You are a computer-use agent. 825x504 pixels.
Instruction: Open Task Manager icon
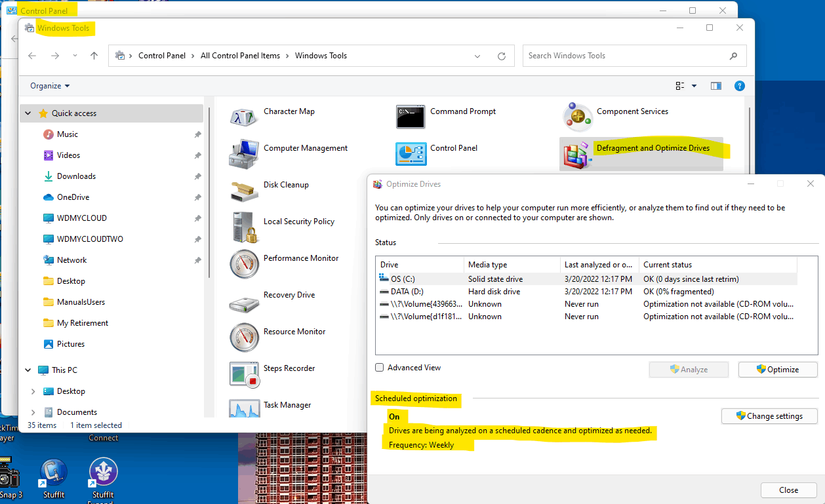(244, 408)
